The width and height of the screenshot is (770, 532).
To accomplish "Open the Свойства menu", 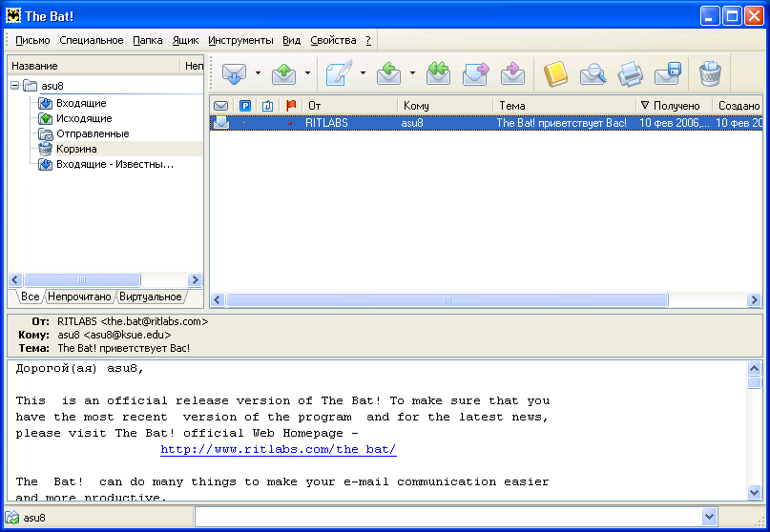I will [x=333, y=40].
